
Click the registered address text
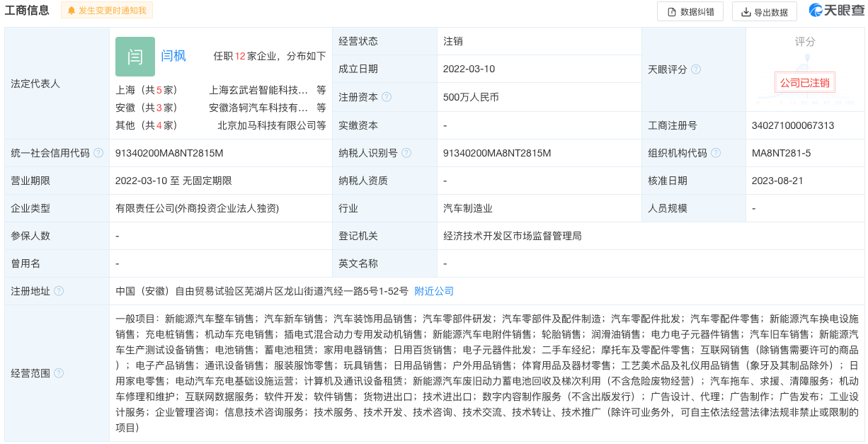point(262,291)
